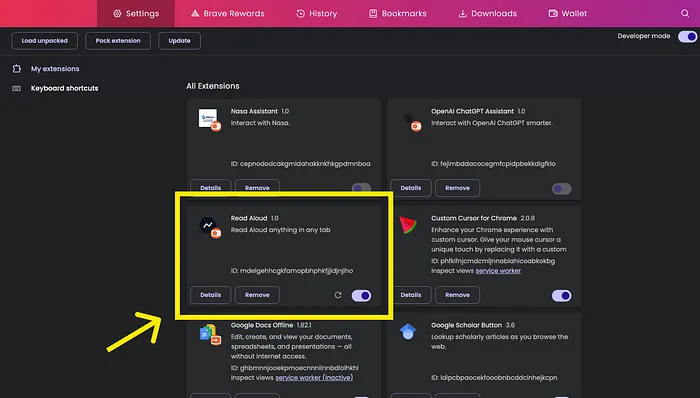Viewport: 700px width, 398px height.
Task: Click the Read Aloud ID text
Action: [x=292, y=271]
